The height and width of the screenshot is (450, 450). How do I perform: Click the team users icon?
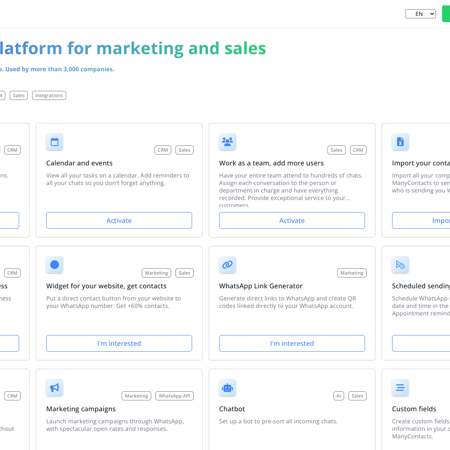click(227, 142)
